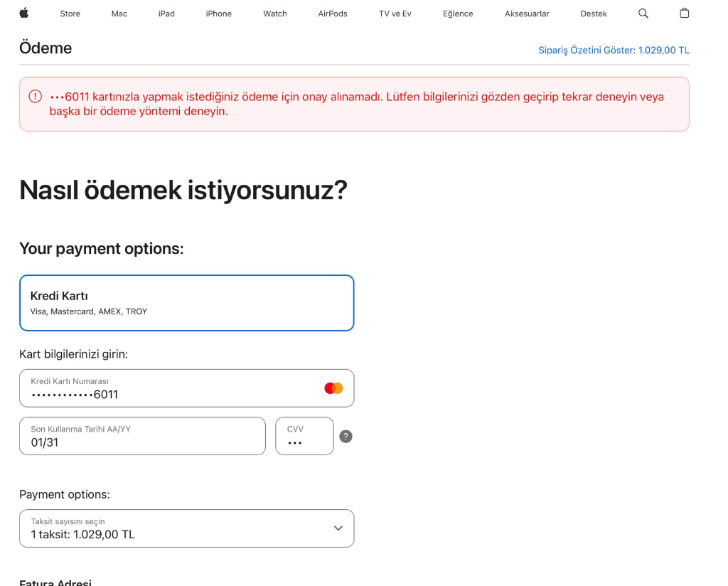Viewport: 728px width, 586px height.
Task: Open the installment options chevron
Action: 338,528
